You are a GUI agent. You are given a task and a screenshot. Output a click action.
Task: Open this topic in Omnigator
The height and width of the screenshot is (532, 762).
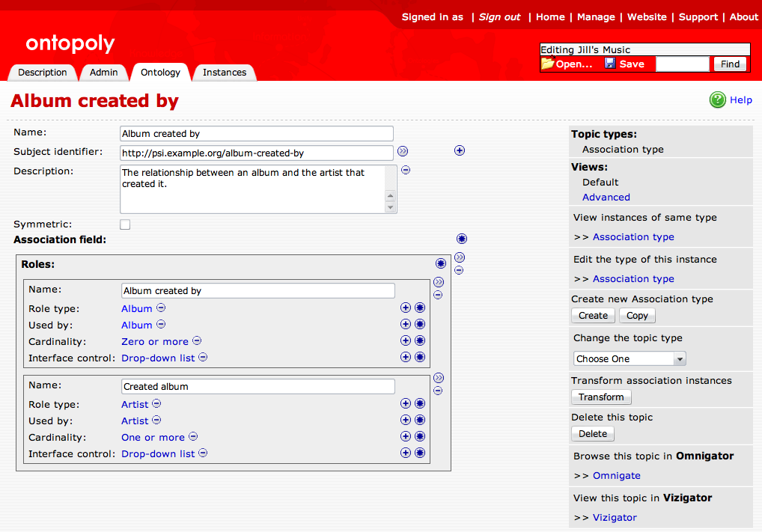pyautogui.click(x=616, y=475)
